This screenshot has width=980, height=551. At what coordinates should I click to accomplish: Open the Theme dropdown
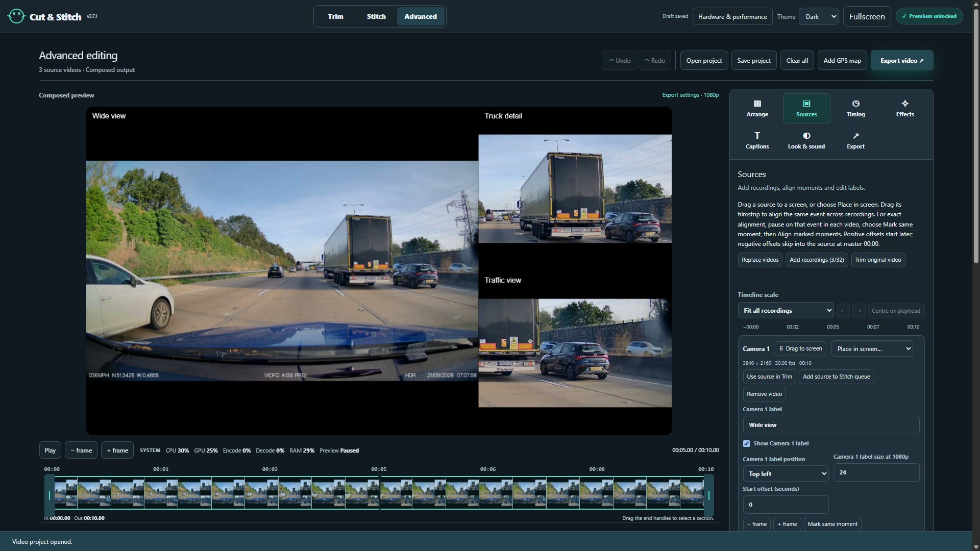coord(818,16)
